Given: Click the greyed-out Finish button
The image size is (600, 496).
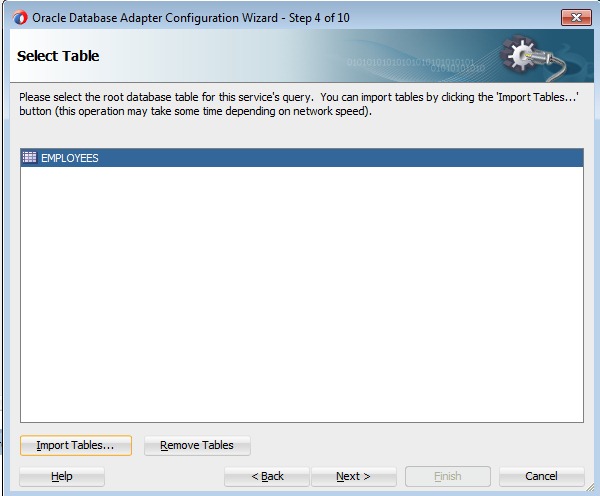Looking at the screenshot, I should click(x=447, y=476).
